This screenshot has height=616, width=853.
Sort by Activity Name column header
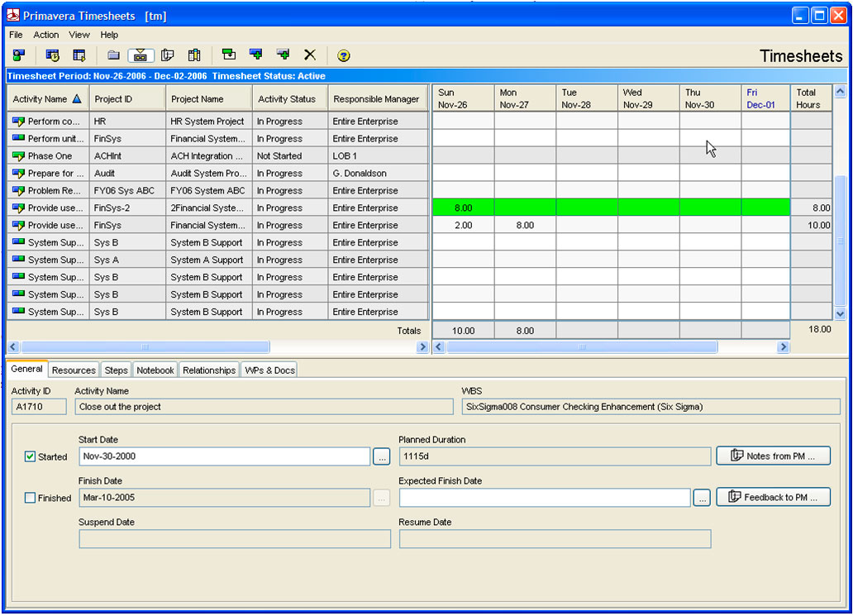pyautogui.click(x=48, y=99)
